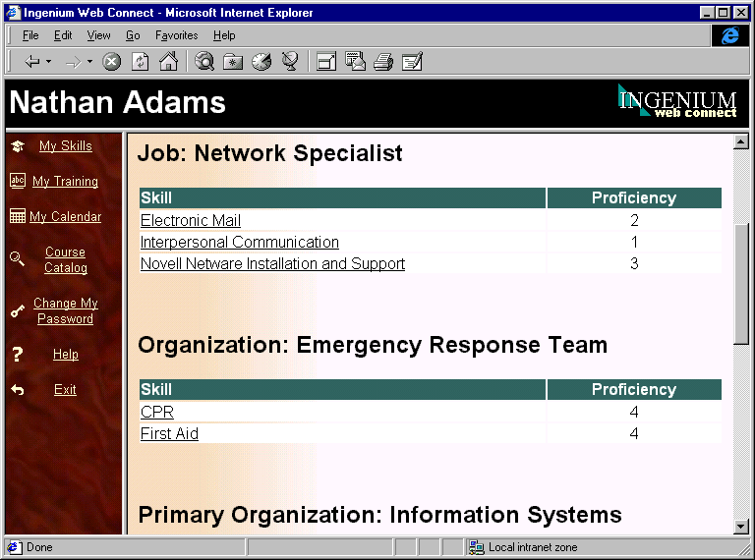The height and width of the screenshot is (560, 755).
Task: Click the vertical scrollbar down arrow
Action: 741,527
